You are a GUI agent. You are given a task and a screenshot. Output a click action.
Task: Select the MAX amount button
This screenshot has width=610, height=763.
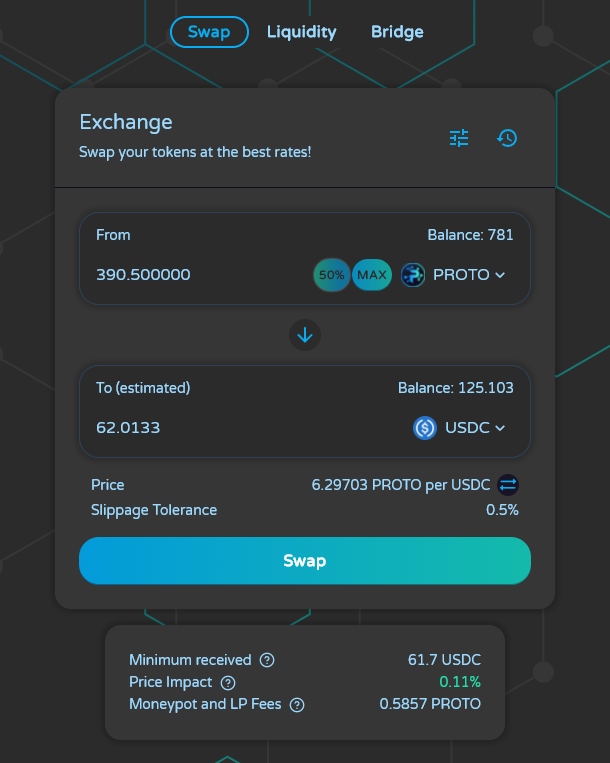tap(372, 275)
